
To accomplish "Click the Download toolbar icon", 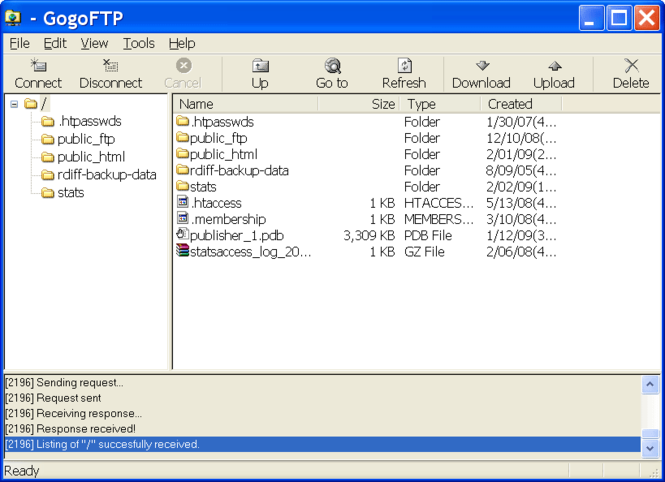I will [x=482, y=66].
